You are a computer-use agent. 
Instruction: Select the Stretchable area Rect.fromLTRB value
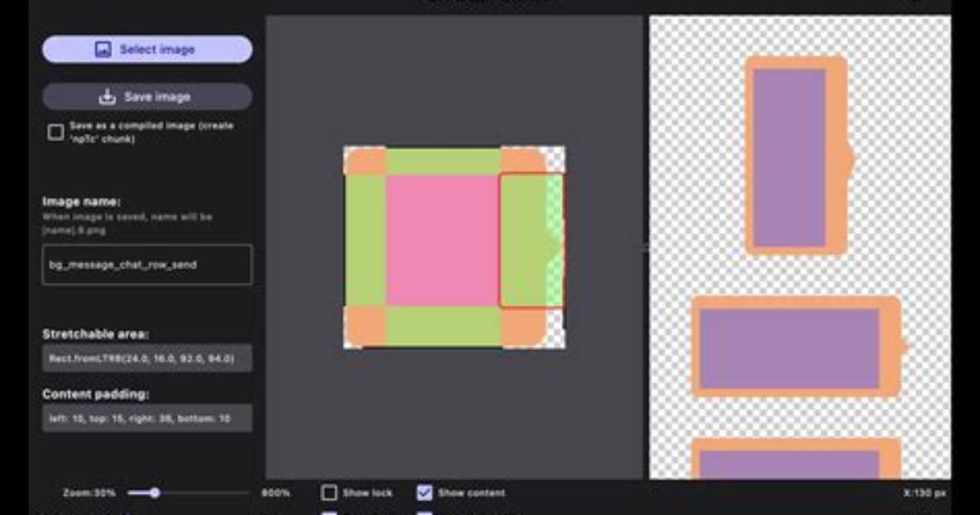[x=147, y=358]
